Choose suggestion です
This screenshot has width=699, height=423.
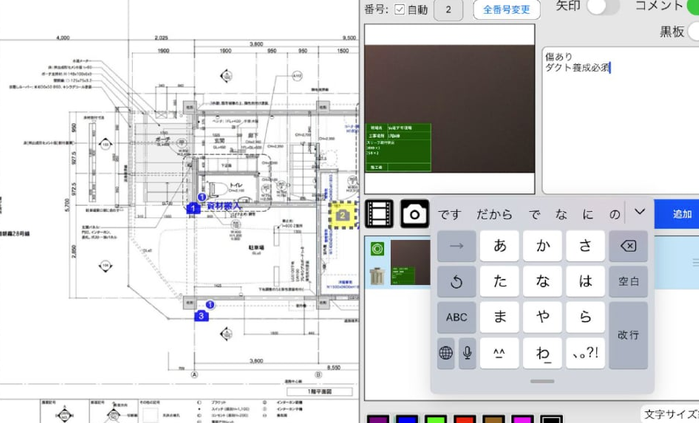click(x=449, y=214)
